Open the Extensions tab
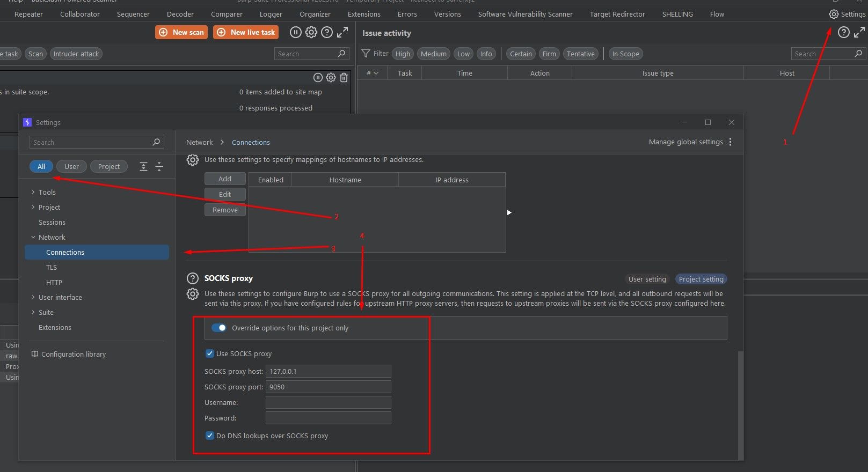The image size is (868, 472). coord(364,14)
